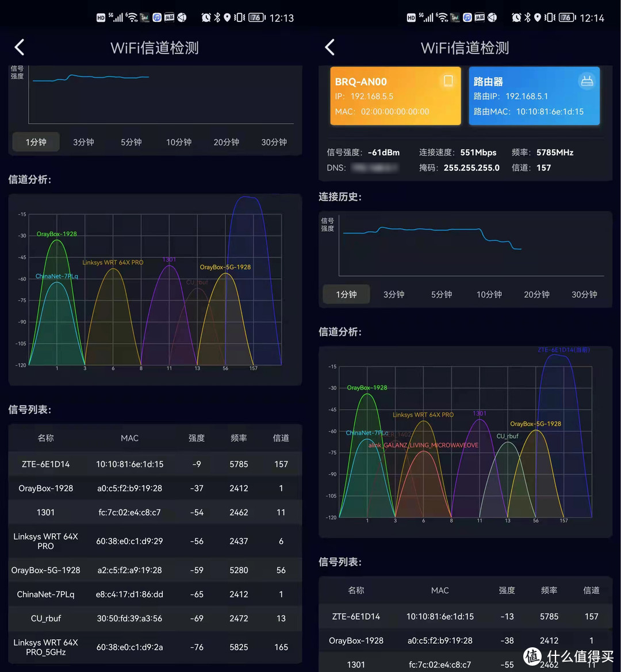Select the 5分钟 tab
The width and height of the screenshot is (621, 672).
131,141
